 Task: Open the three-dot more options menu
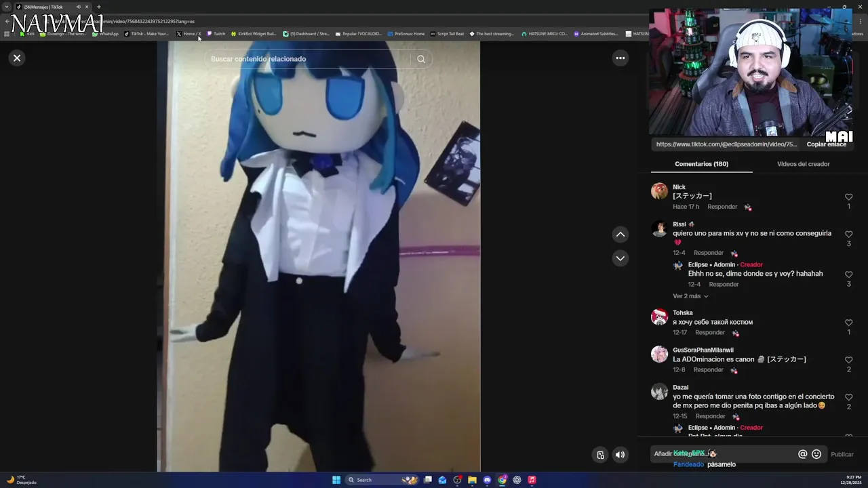pyautogui.click(x=620, y=58)
